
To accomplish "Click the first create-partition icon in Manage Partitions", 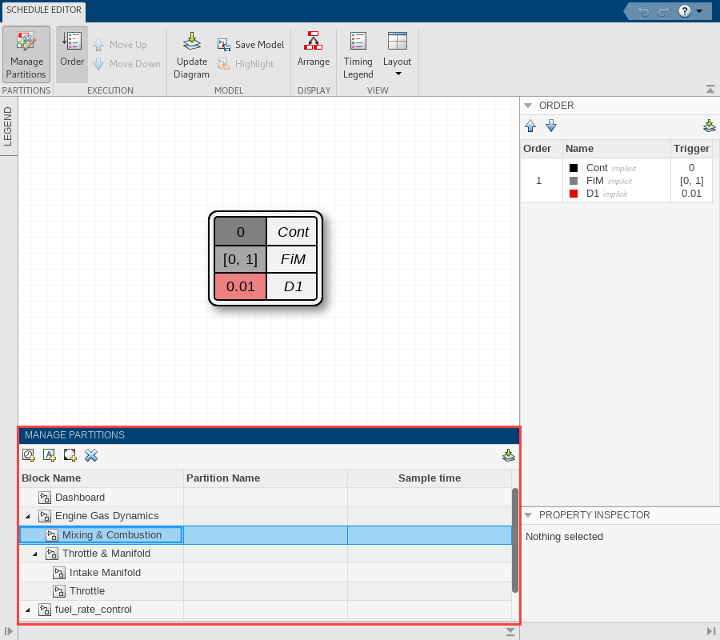I will [28, 455].
